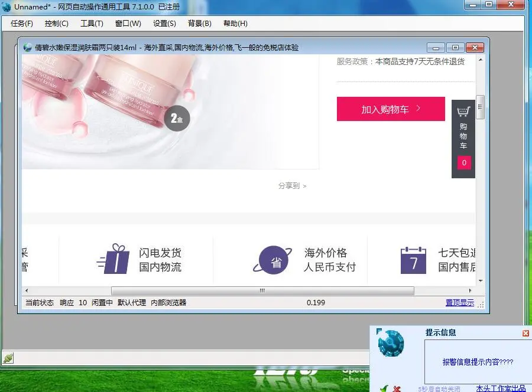Click the 服务政策 return policy text
The image size is (532, 392).
coord(401,61)
